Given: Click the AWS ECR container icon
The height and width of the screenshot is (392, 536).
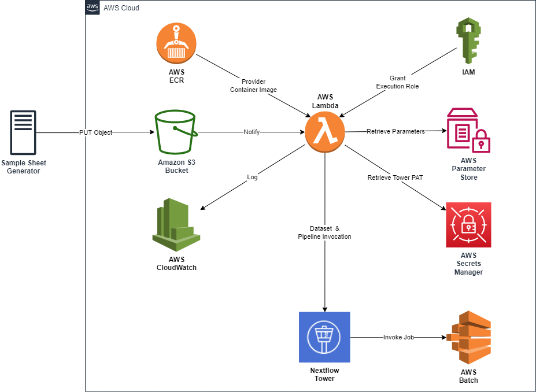Looking at the screenshot, I should click(176, 43).
